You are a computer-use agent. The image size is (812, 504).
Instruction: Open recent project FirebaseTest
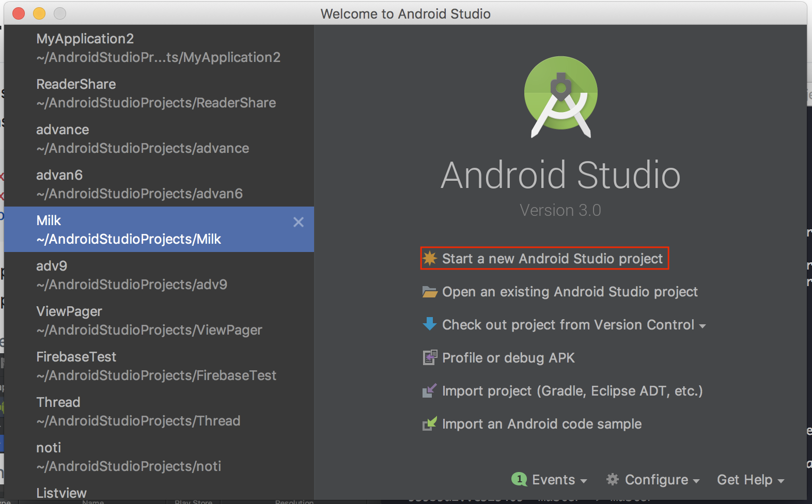[159, 366]
